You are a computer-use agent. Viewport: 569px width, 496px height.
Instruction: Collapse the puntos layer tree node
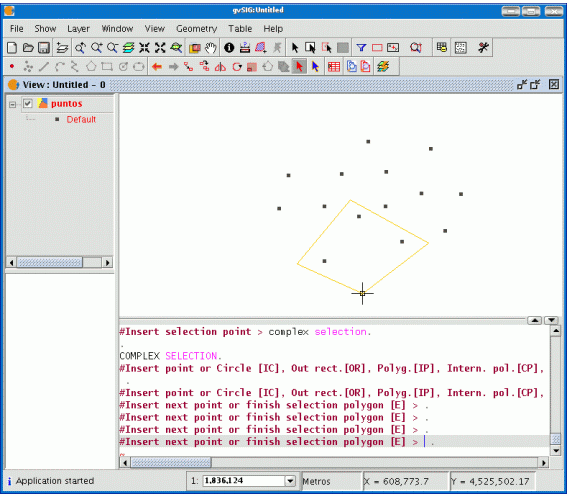[13, 104]
